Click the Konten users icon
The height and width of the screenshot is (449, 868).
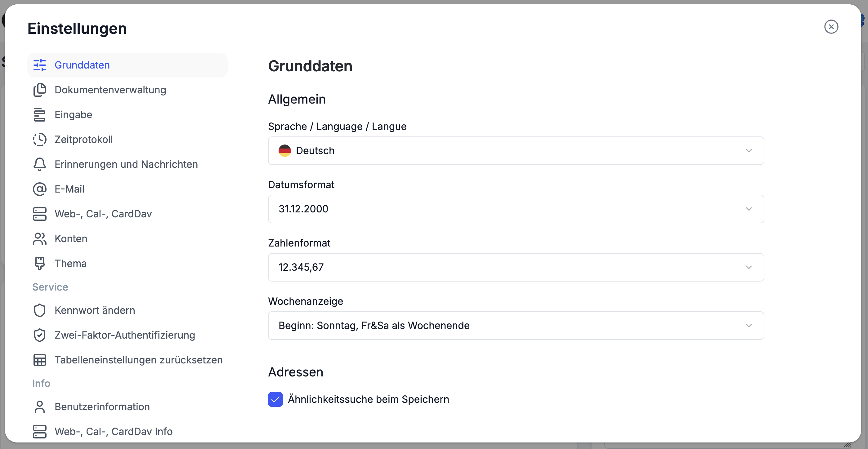tap(40, 239)
